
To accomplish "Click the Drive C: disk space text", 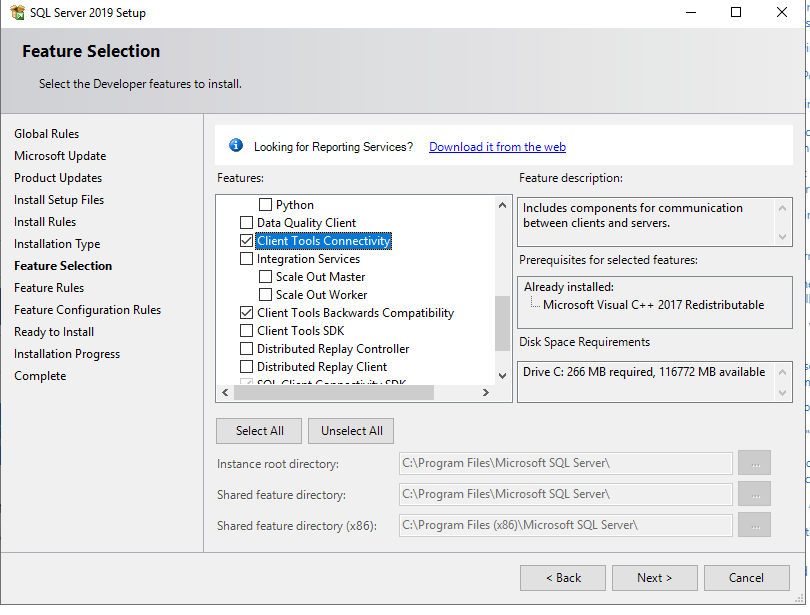I will (644, 372).
